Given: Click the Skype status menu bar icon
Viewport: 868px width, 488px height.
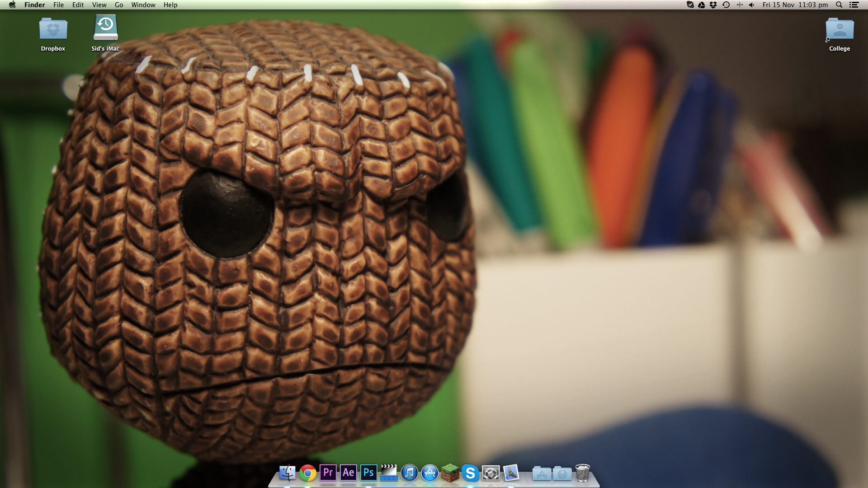Looking at the screenshot, I should [690, 5].
